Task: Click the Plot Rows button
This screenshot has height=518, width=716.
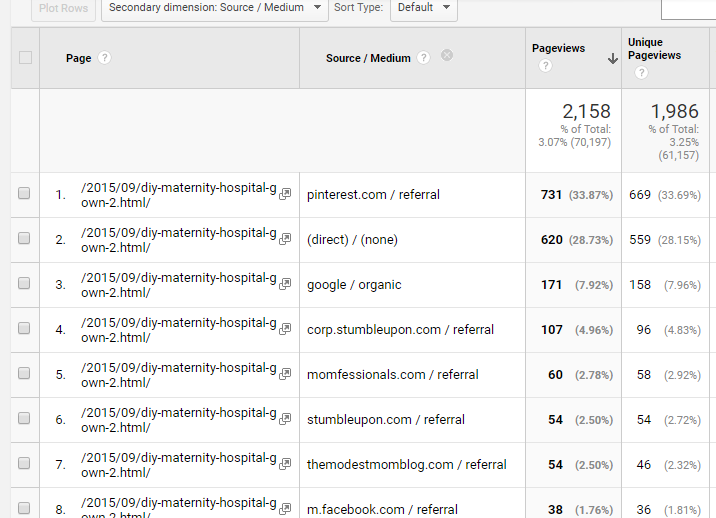Action: [x=64, y=8]
